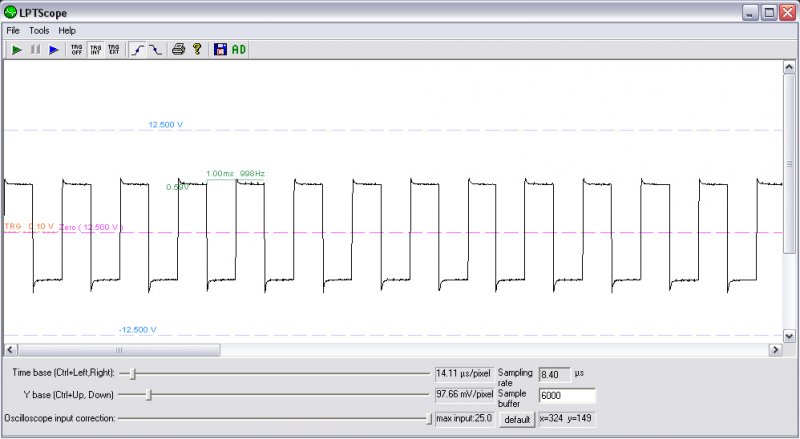Print the waveform with printer icon
Image resolution: width=800 pixels, height=439 pixels.
[178, 50]
